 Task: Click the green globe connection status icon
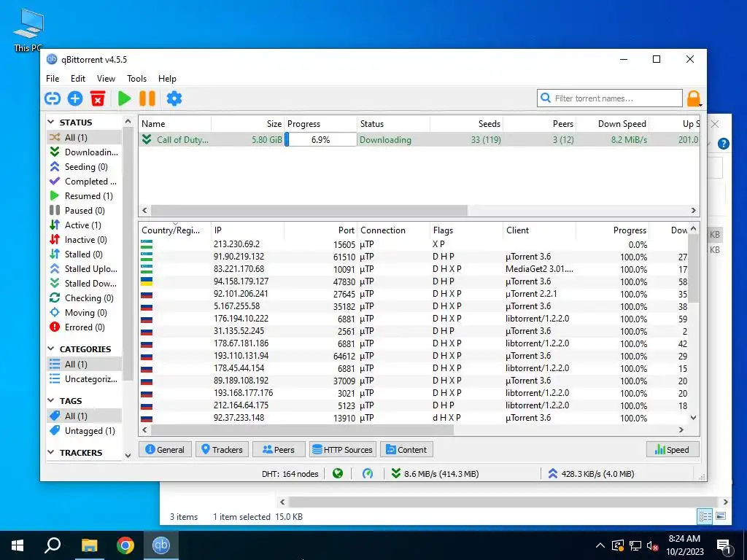pos(338,474)
